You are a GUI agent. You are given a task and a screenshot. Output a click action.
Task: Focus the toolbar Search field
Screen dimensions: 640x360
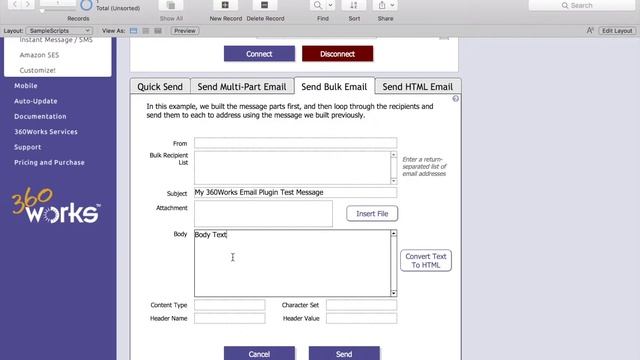coord(582,5)
